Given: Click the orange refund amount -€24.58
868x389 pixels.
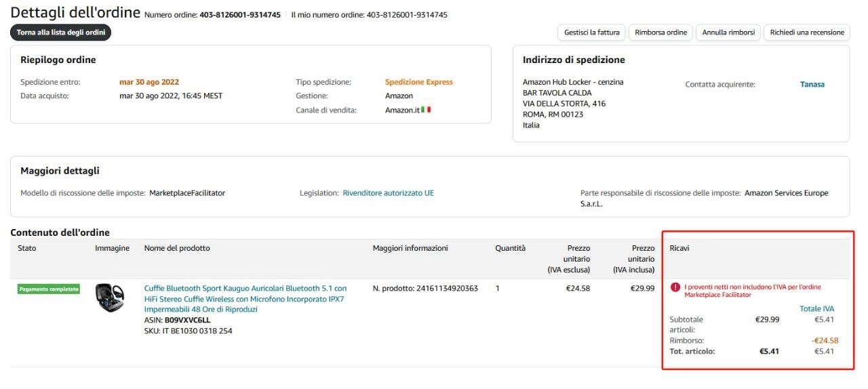Looking at the screenshot, I should click(x=825, y=340).
